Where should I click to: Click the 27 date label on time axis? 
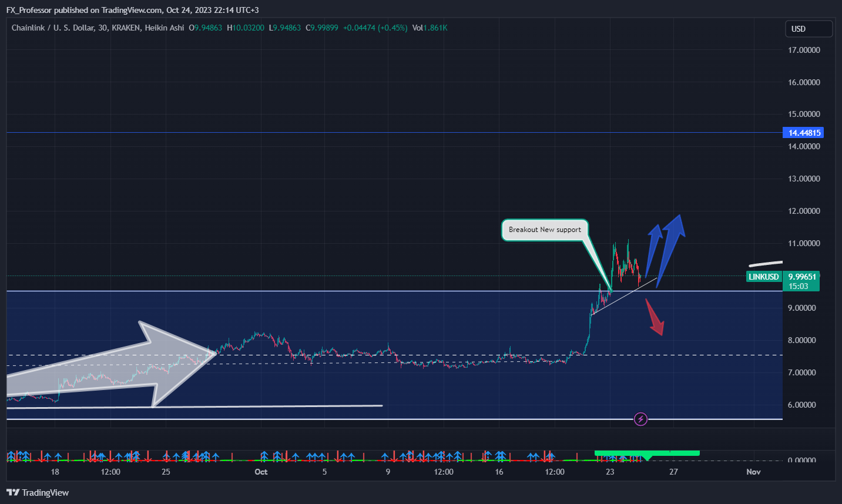[x=673, y=472]
